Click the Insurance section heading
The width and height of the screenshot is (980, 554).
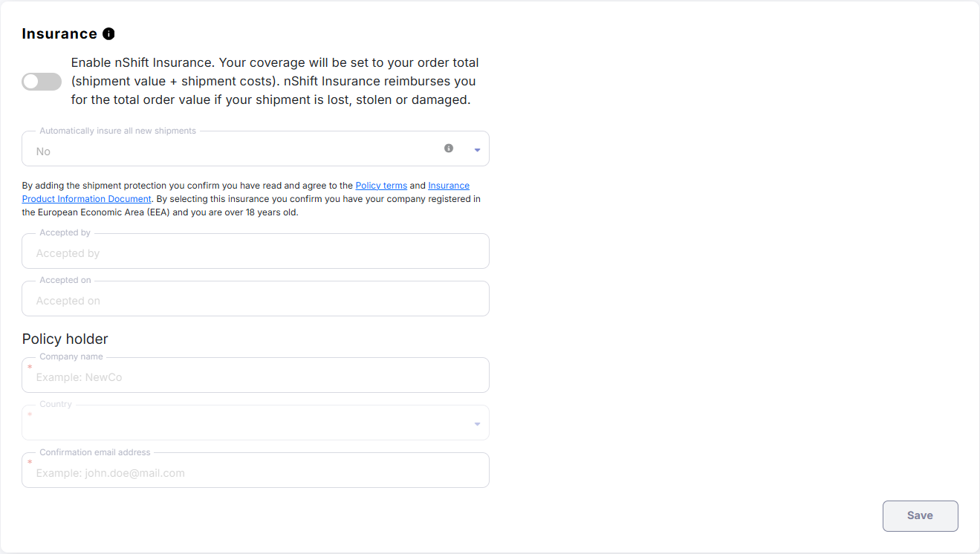(x=59, y=34)
